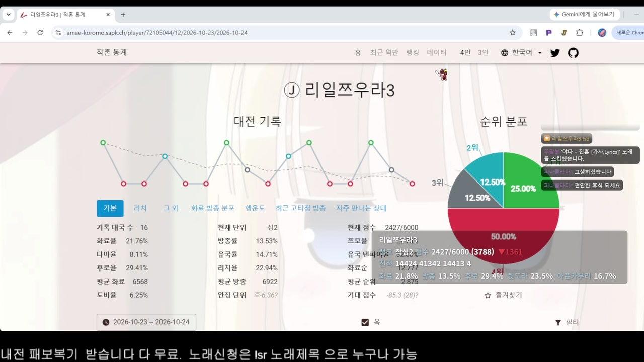Open the 필터 funnel icon
This screenshot has width=644, height=362.
pyautogui.click(x=558, y=322)
